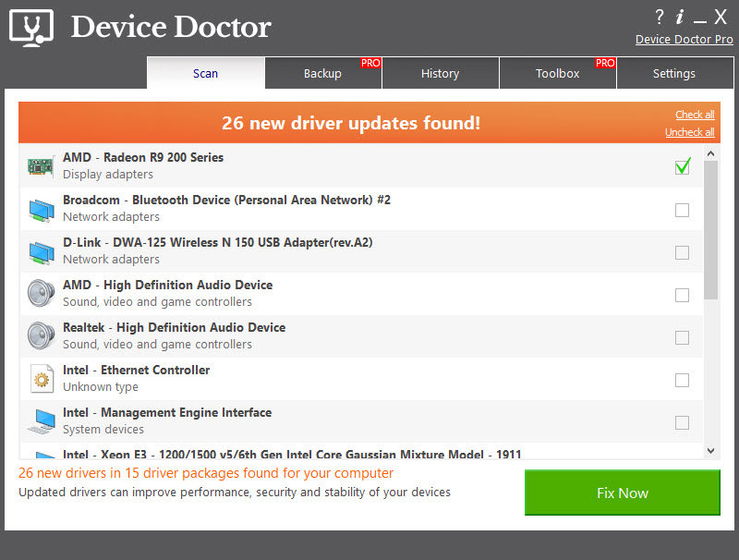Check the Broadcom Bluetooth Device checkbox
The image size is (739, 560).
coord(682,210)
